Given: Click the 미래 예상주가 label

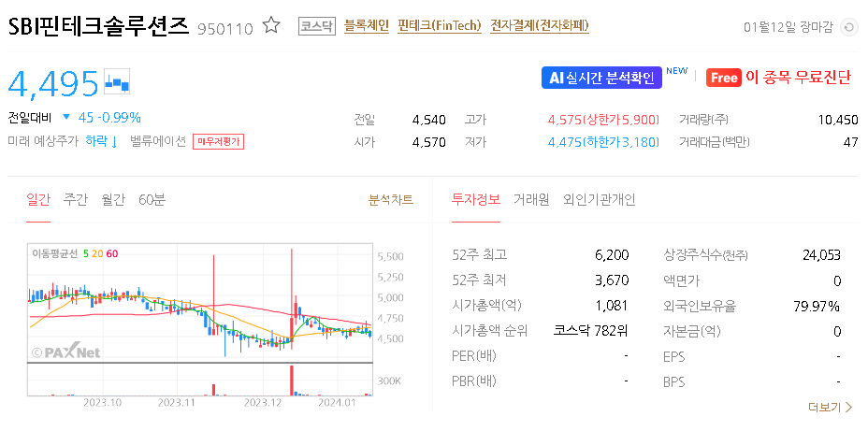Looking at the screenshot, I should 43,141.
